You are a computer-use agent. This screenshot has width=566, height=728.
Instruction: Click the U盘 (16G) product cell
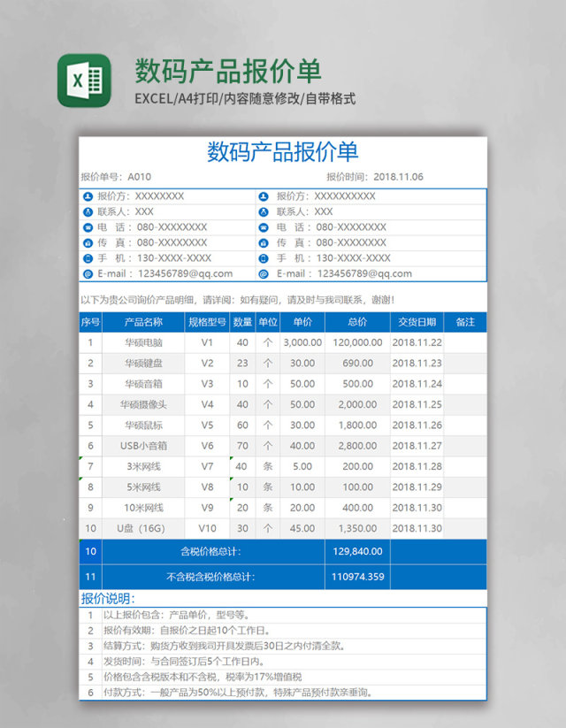[x=143, y=529]
